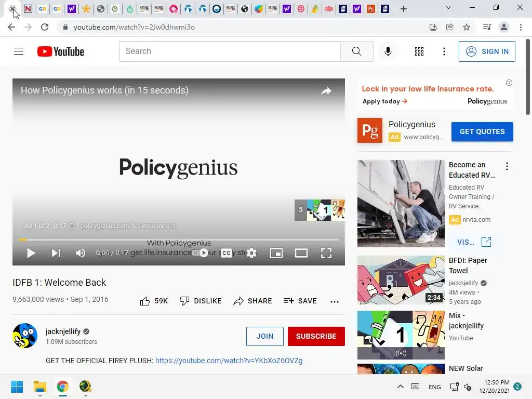Viewport: 532px width, 399px height.
Task: Click the skip ad countdown thumbnail
Action: tap(320, 210)
